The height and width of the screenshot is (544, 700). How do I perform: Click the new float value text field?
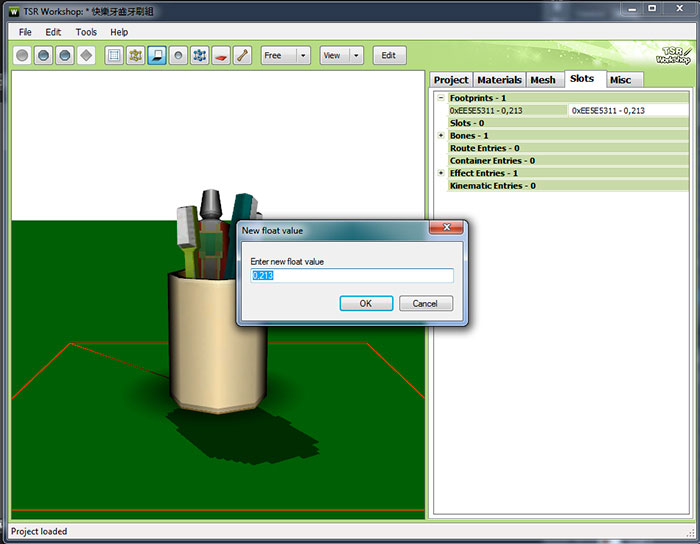(x=351, y=276)
